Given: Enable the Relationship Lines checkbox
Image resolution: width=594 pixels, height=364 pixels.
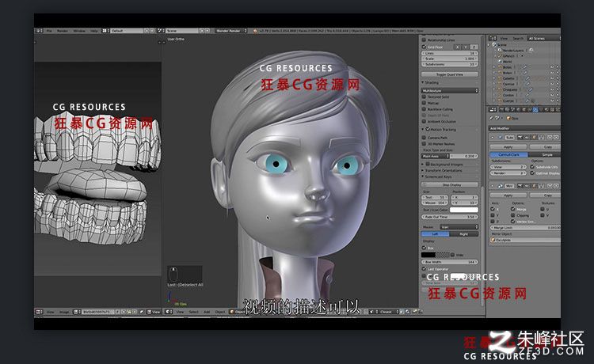Looking at the screenshot, I should (x=424, y=40).
